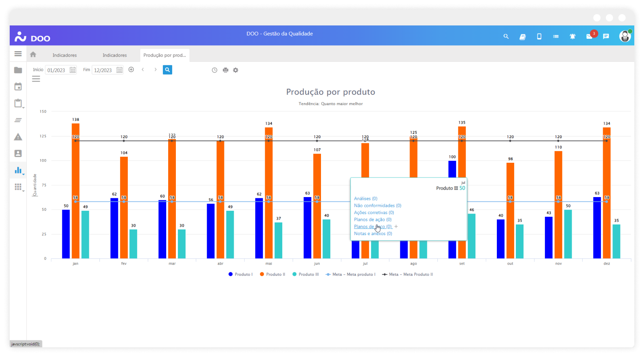
Task: Open the folder icon in left sidebar
Action: (18, 70)
